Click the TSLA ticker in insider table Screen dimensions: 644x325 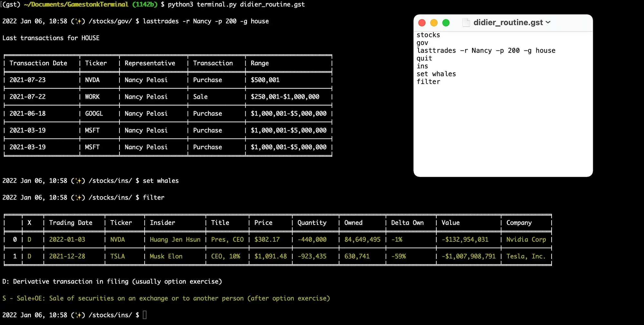(118, 256)
